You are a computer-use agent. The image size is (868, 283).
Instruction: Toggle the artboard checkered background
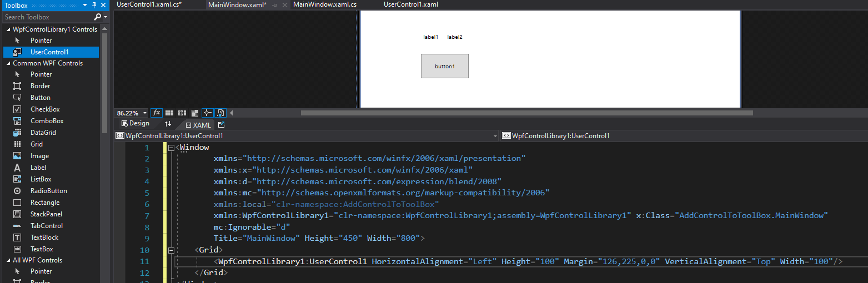click(x=195, y=113)
